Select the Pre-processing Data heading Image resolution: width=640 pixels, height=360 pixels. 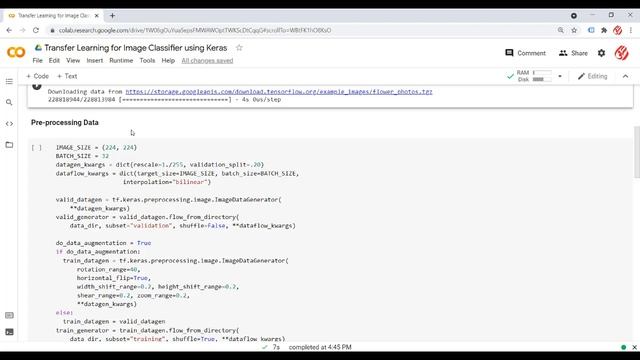pos(64,122)
